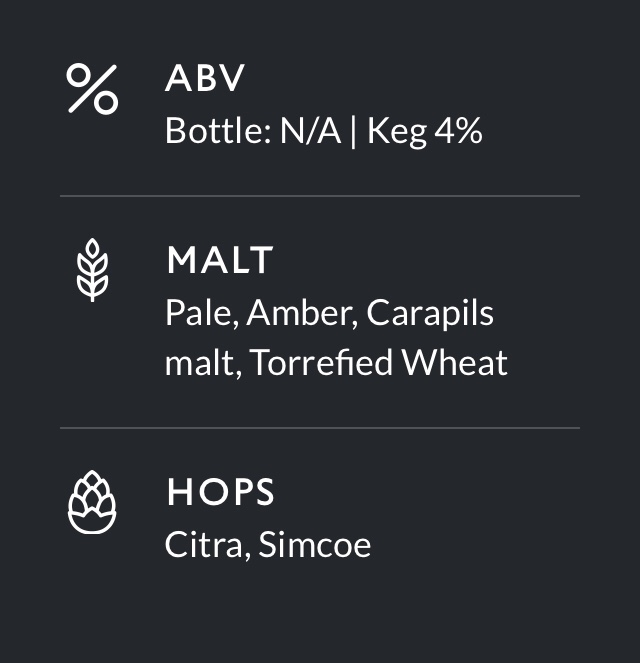Select the ABV heading
This screenshot has width=640, height=663.
click(205, 80)
